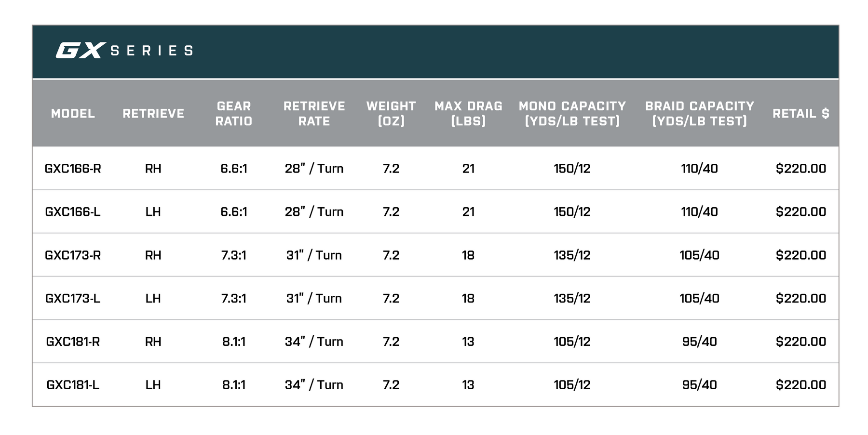Select the 31" / Turn rate for GXC173-L
The width and height of the screenshot is (868, 435).
coord(314,299)
